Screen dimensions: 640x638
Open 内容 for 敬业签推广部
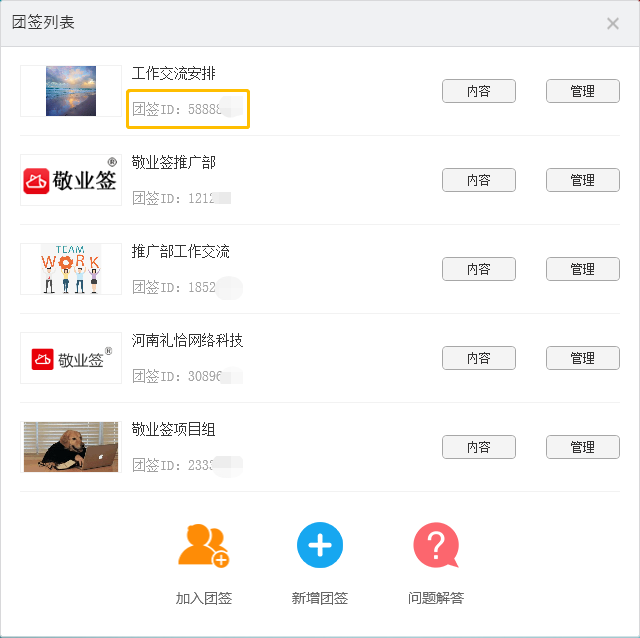(x=479, y=180)
